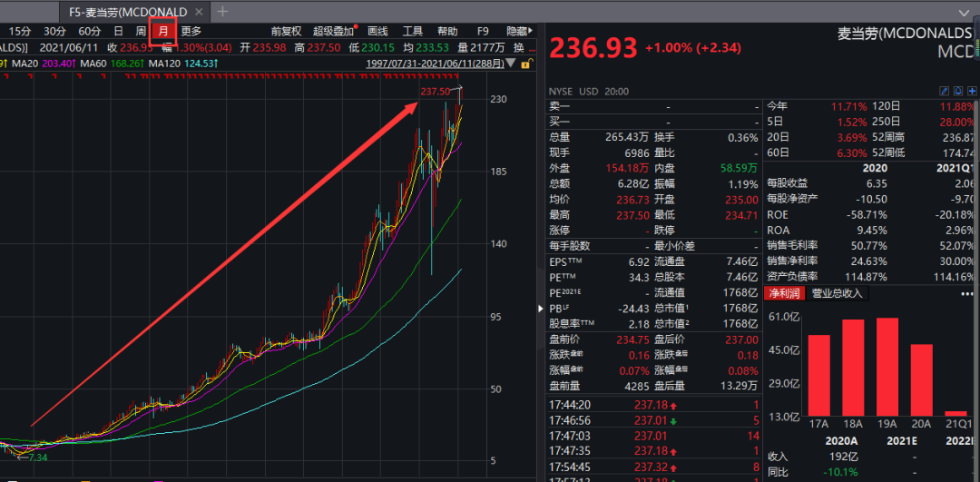
Task: Click the 21Q1 profit bar
Action: click(x=955, y=413)
